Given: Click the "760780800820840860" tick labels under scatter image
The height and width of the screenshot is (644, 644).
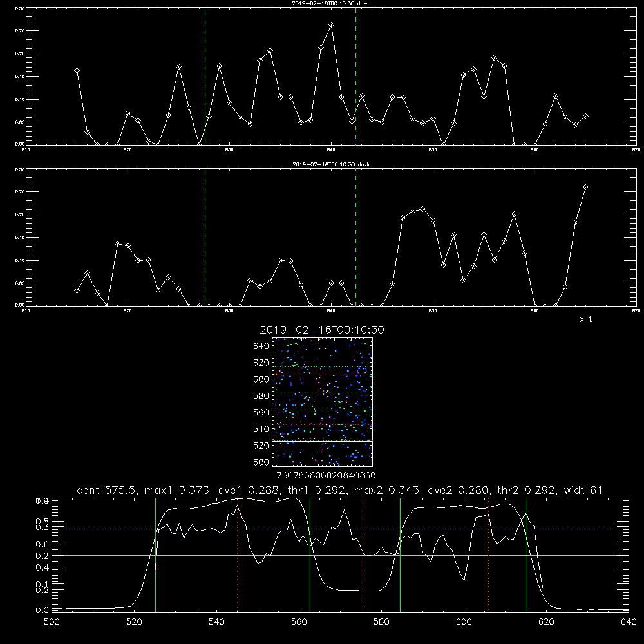Looking at the screenshot, I should [x=327, y=476].
